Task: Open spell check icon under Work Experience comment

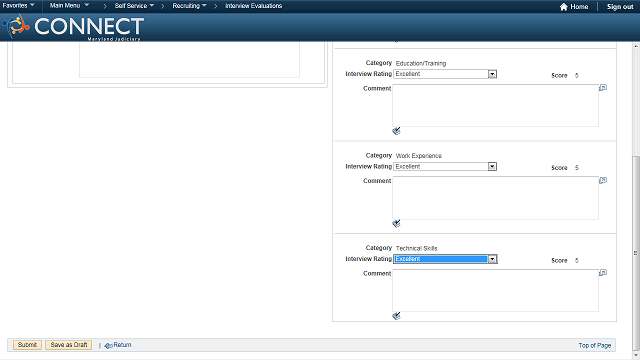Action: (396, 224)
